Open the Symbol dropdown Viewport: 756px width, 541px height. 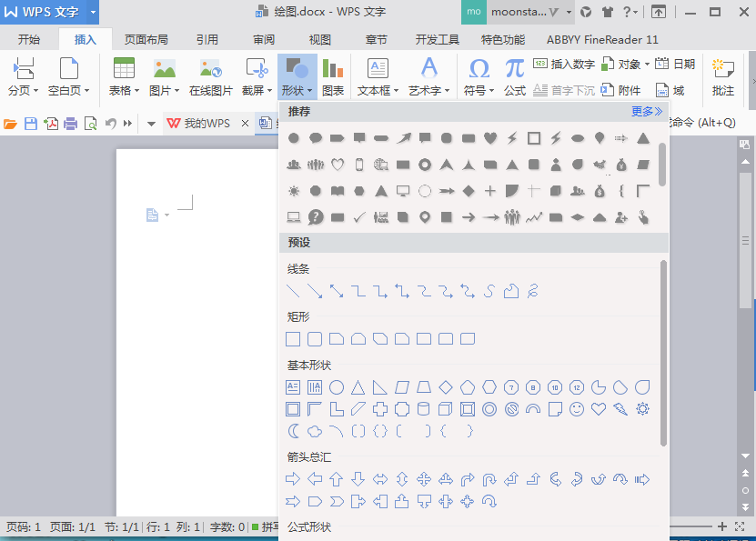pos(479,76)
